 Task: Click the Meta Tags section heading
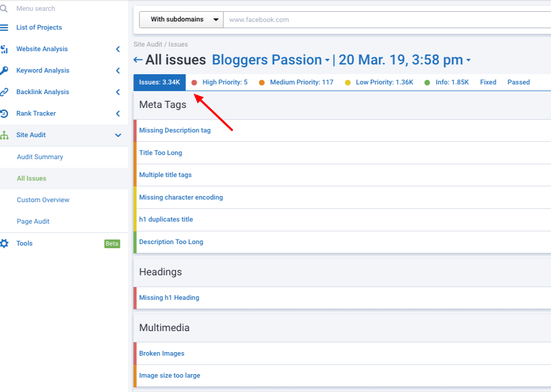(x=163, y=105)
